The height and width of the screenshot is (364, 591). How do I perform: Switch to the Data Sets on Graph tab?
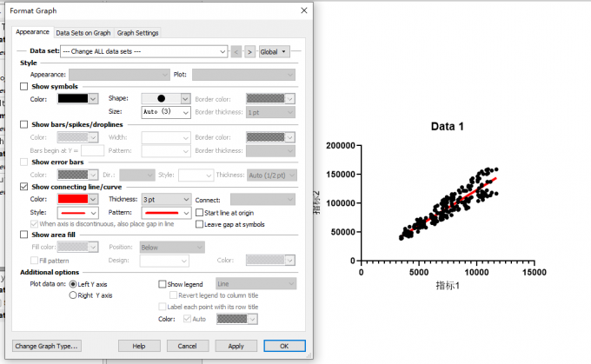(83, 33)
